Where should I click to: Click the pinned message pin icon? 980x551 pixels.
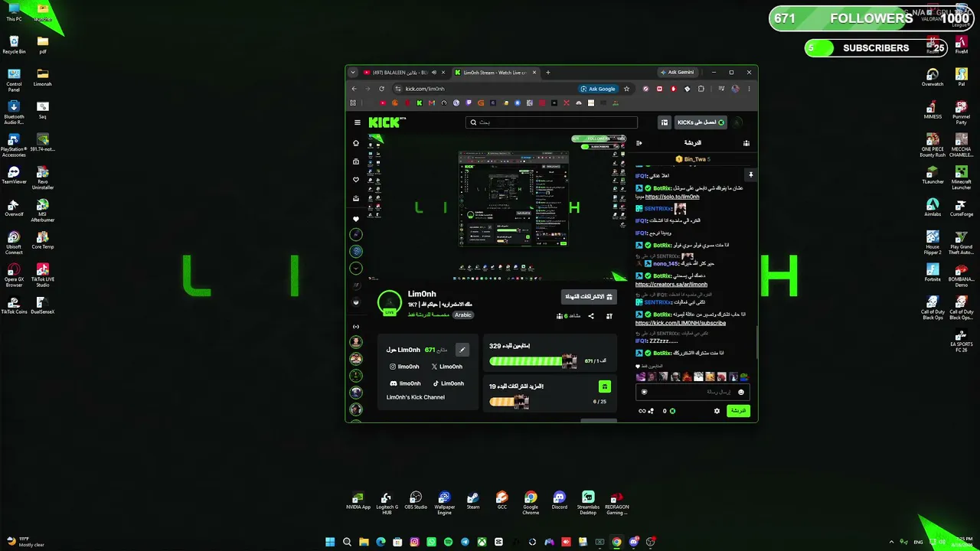[750, 175]
